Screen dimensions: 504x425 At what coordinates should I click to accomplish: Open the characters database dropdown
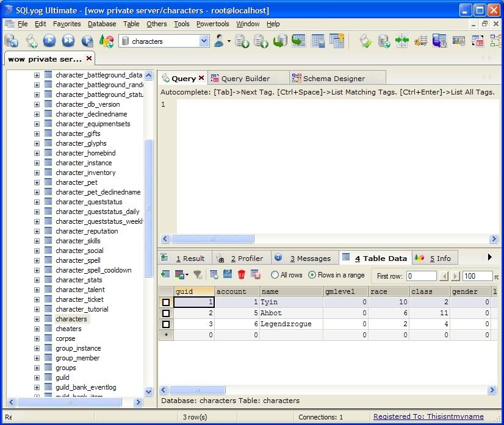pyautogui.click(x=204, y=41)
